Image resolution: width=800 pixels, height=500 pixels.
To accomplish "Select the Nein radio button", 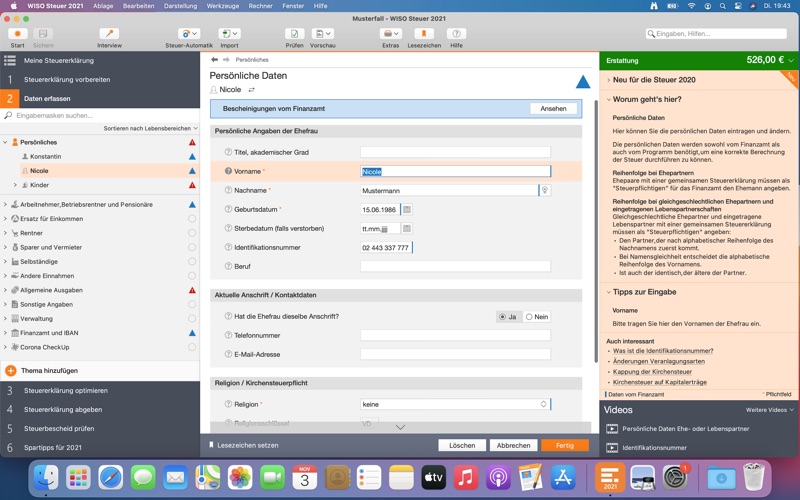I will (x=529, y=317).
